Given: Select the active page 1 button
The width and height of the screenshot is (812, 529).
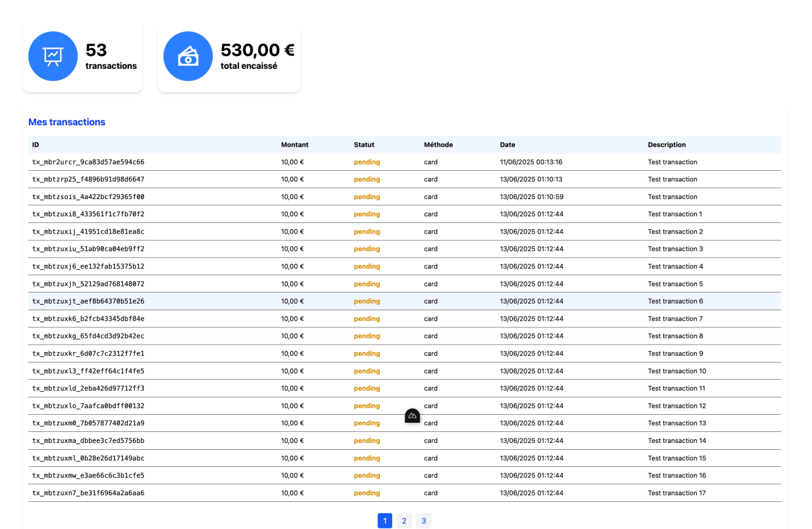Looking at the screenshot, I should pyautogui.click(x=384, y=520).
